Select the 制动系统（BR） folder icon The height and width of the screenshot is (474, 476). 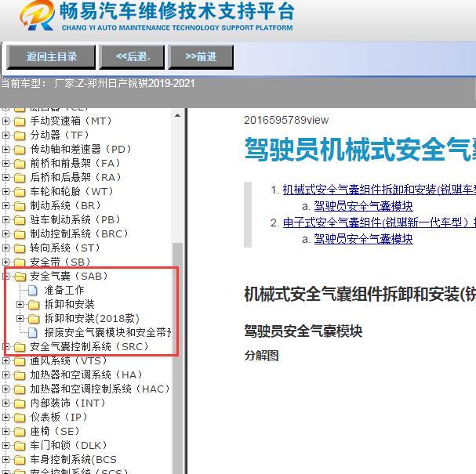(20, 206)
